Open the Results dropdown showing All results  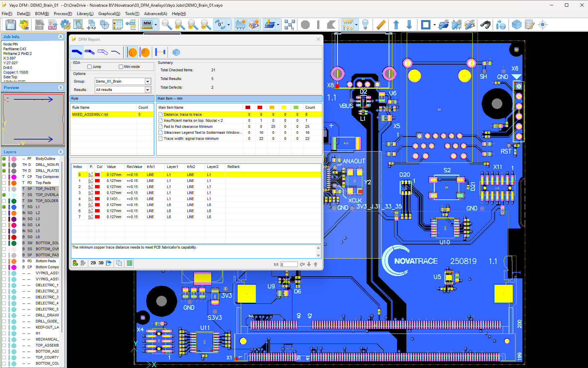[148, 90]
